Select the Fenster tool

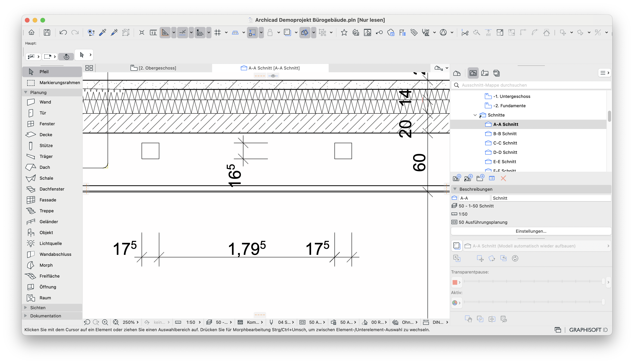[52, 124]
